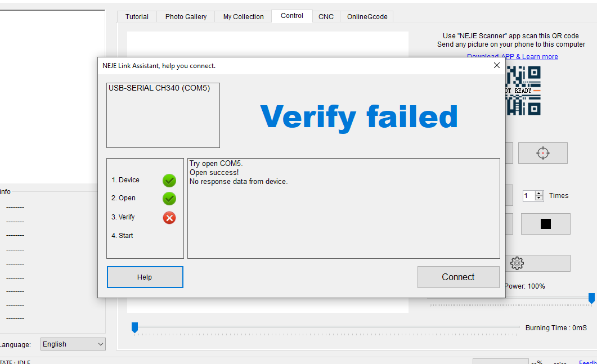Click the green checkmark beside Device

click(x=169, y=181)
